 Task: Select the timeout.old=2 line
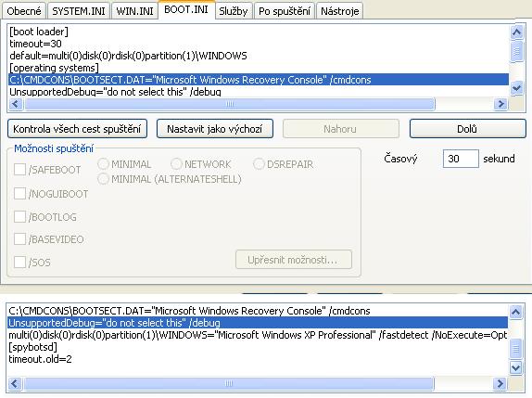[x=258, y=359]
